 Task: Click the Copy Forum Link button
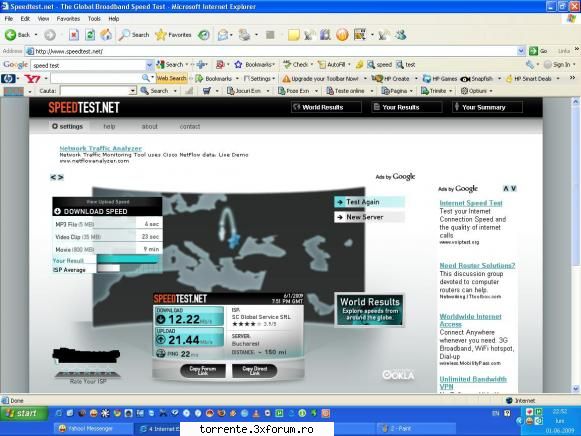point(203,370)
